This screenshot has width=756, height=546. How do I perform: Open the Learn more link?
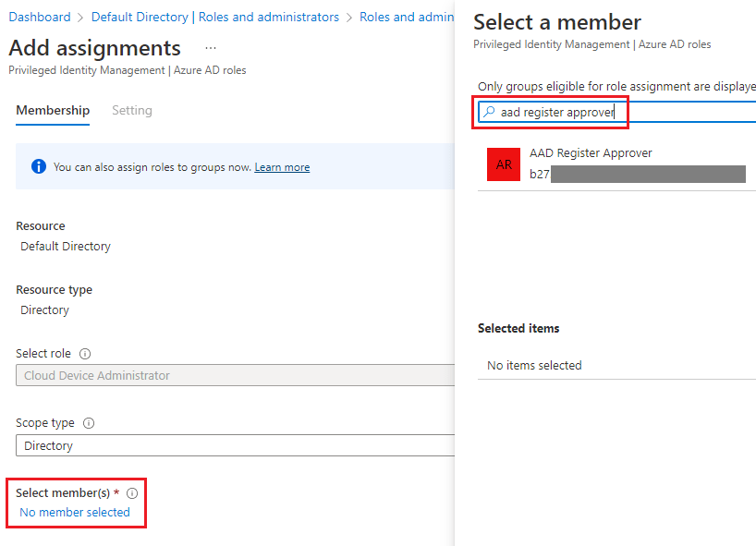tap(282, 167)
